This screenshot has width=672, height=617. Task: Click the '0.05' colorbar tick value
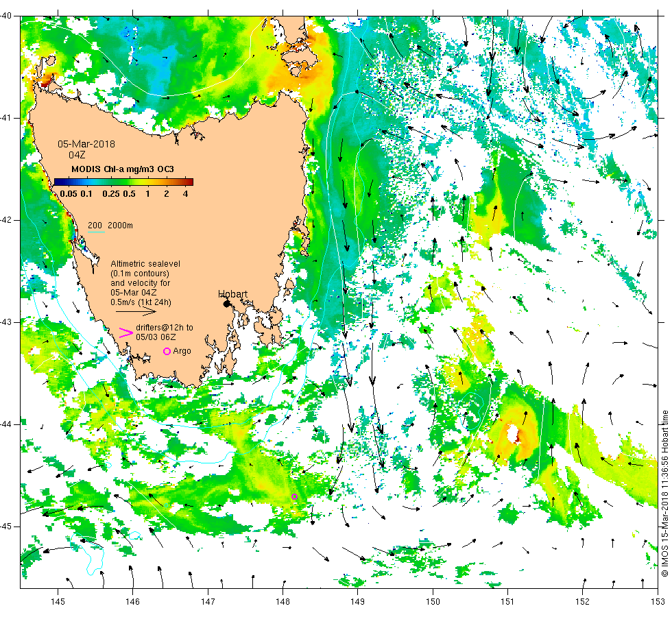[69, 193]
